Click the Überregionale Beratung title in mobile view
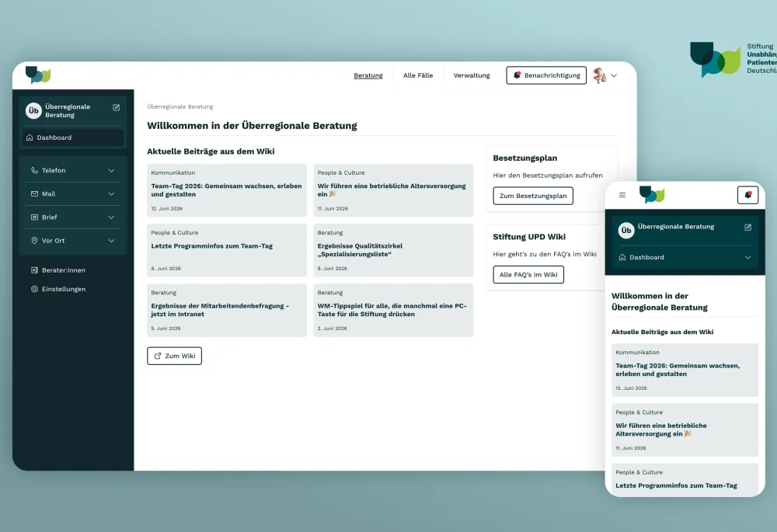 coord(676,226)
